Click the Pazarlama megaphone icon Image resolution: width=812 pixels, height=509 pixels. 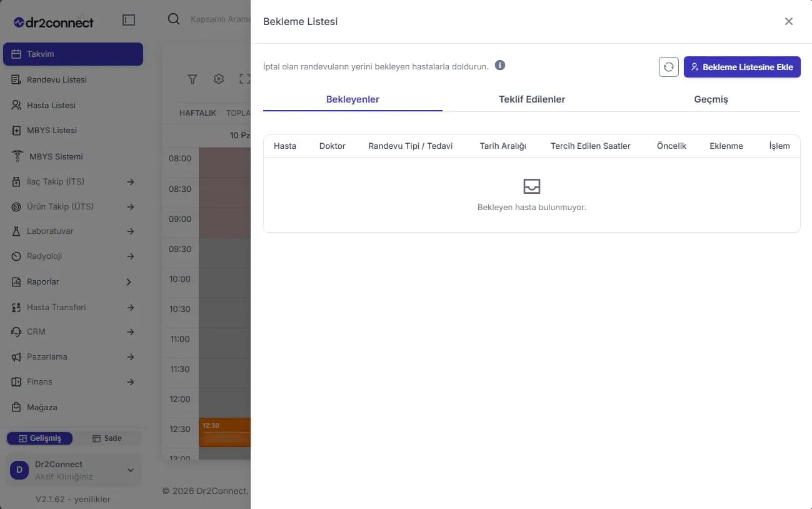click(16, 356)
